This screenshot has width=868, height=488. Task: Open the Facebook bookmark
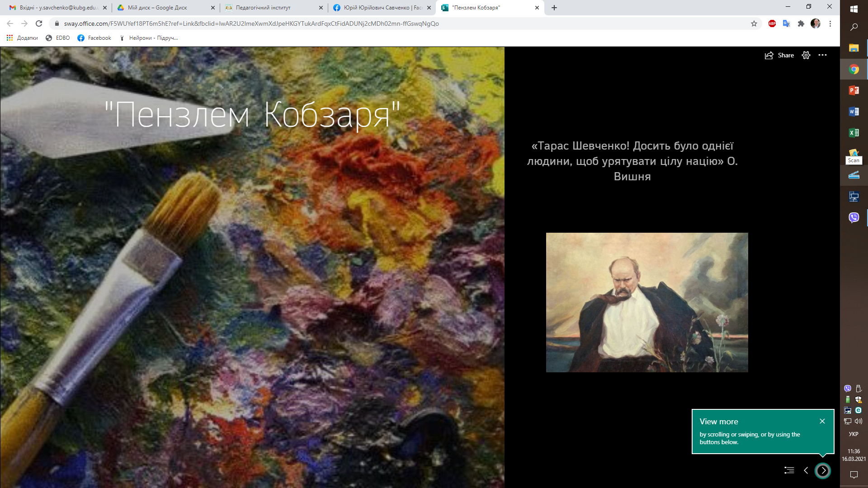[94, 38]
